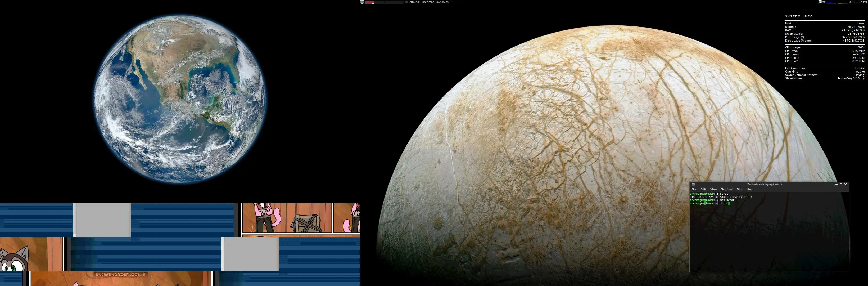
Task: Click the blue CPU graph monitor in the panel
Action: tap(831, 2)
